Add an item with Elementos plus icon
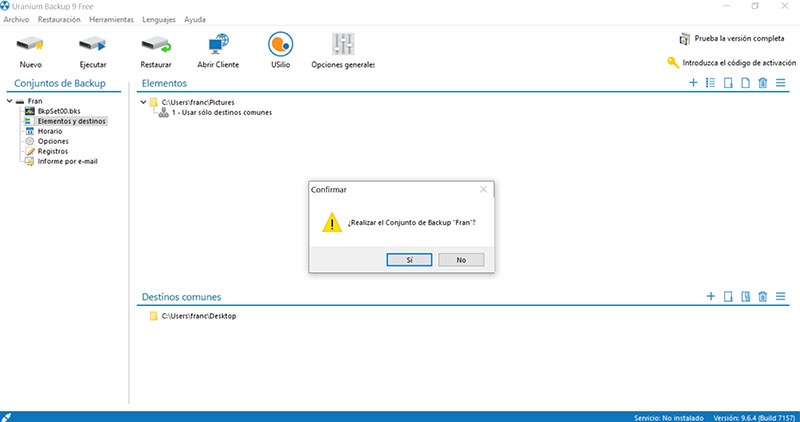800x422 pixels. (693, 83)
